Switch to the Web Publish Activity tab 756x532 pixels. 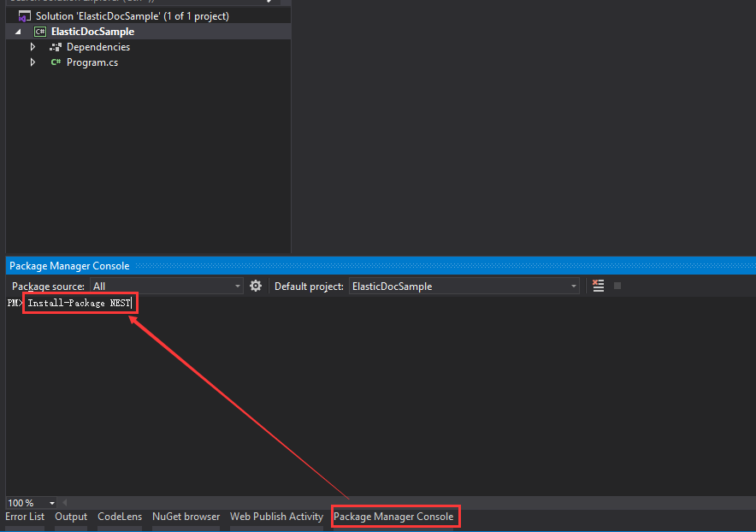pyautogui.click(x=276, y=517)
